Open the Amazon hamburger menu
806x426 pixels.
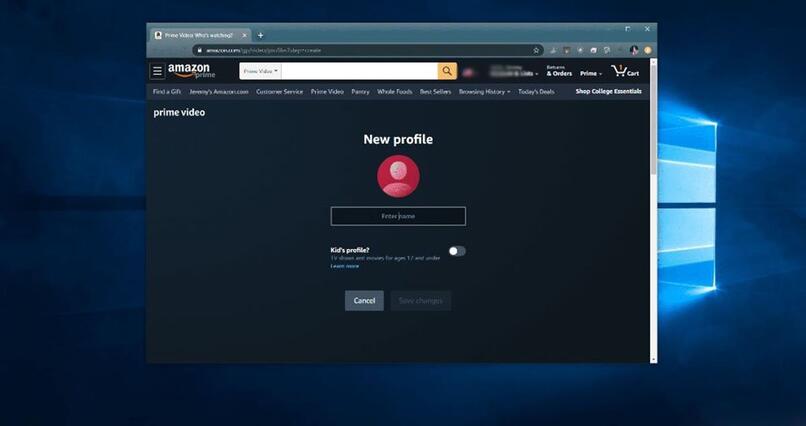[157, 71]
